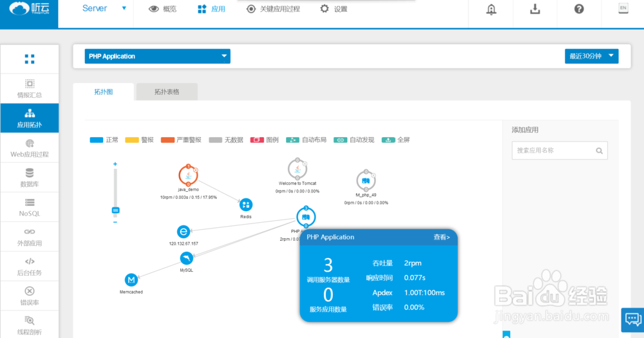Toggle the 图例 legend button
Image resolution: width=644 pixels, height=338 pixels.
[264, 140]
